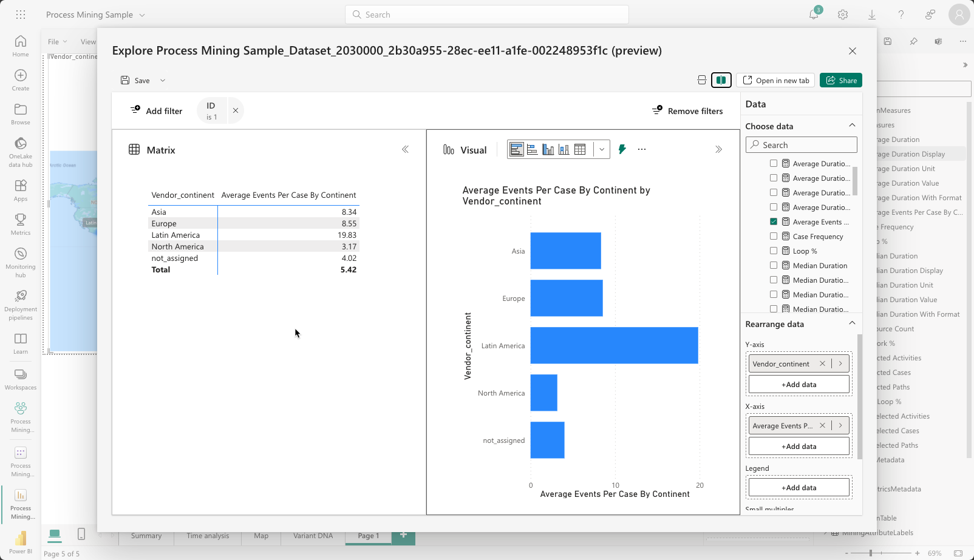The height and width of the screenshot is (560, 974).
Task: Switch to side-by-side layout
Action: [721, 80]
